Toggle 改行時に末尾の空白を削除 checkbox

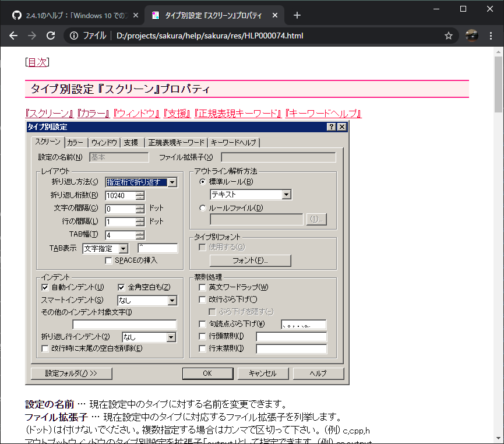(45, 348)
